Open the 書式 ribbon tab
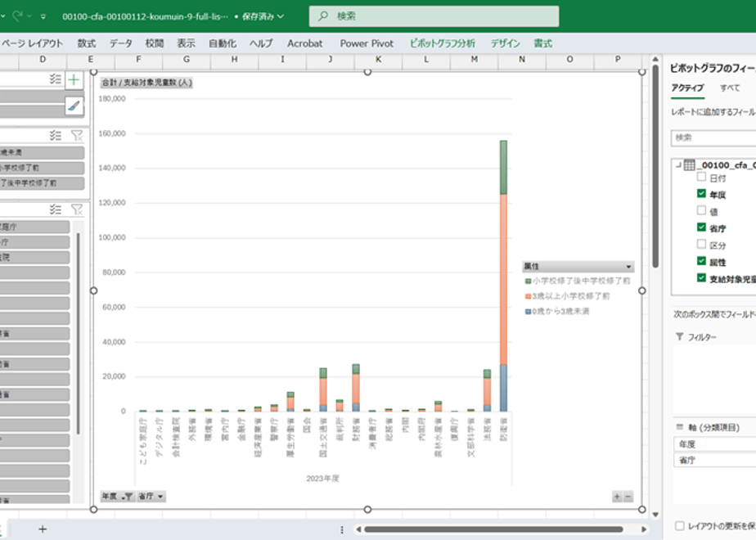The image size is (756, 540). click(543, 43)
